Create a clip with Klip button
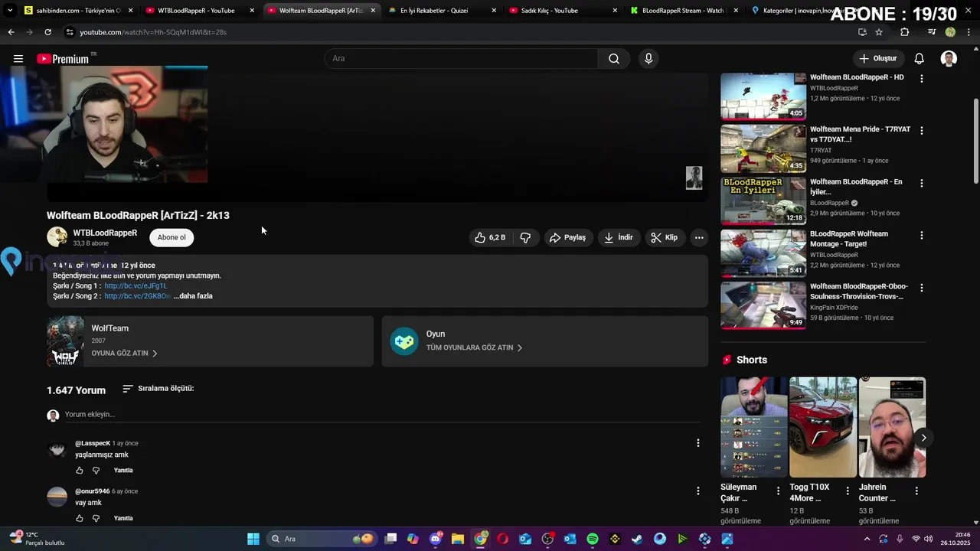 pos(664,238)
